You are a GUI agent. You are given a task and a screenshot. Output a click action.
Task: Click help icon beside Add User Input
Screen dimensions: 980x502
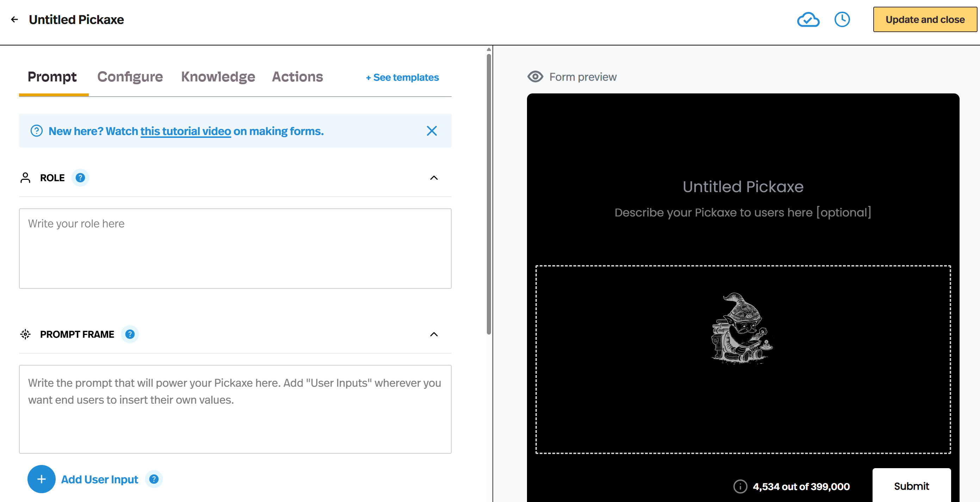(x=154, y=479)
